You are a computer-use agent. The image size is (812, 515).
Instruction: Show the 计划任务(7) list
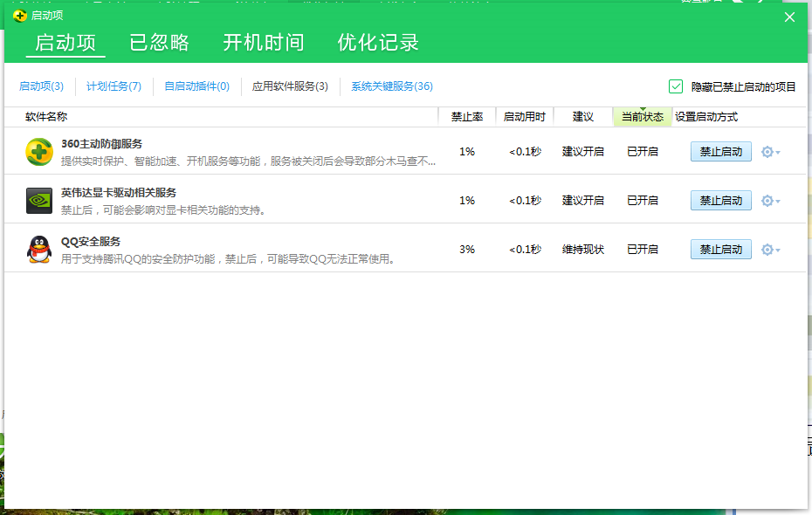click(114, 86)
